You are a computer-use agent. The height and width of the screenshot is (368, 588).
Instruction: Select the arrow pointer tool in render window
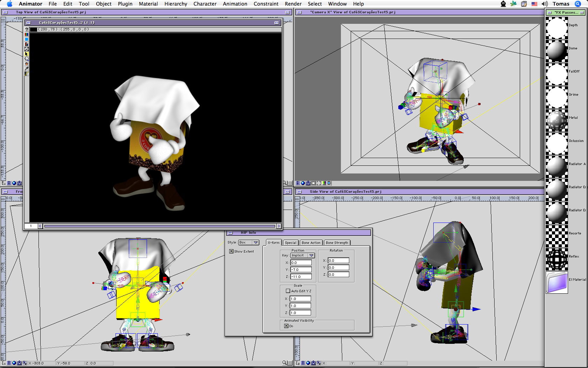pos(27,54)
